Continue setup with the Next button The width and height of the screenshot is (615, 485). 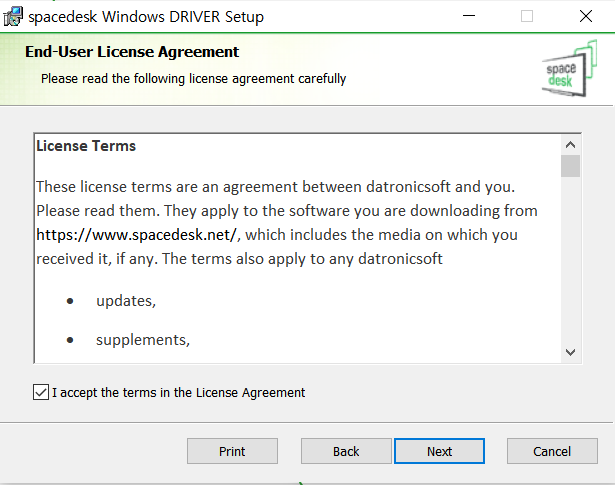coord(439,451)
